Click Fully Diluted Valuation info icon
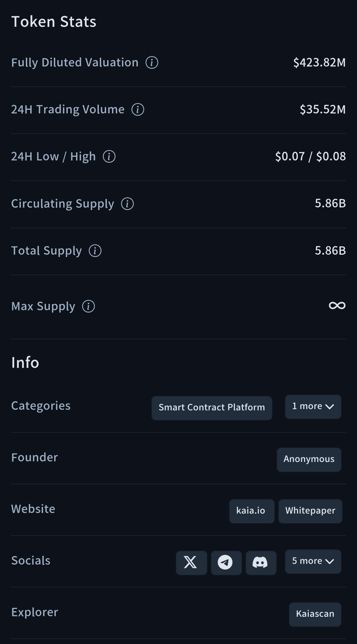 (152, 63)
